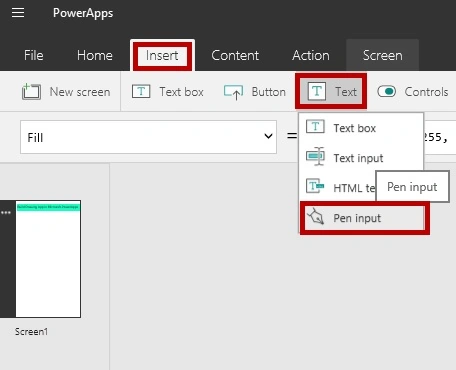Click the Text box icon in the ribbon

click(141, 91)
